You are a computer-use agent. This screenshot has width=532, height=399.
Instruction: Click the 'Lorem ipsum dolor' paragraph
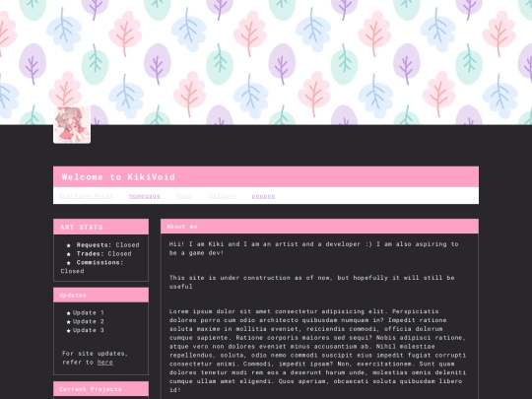click(x=317, y=351)
